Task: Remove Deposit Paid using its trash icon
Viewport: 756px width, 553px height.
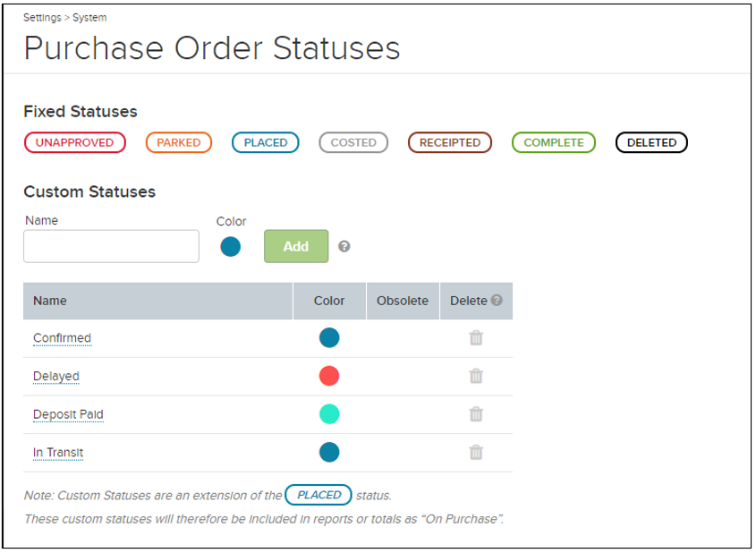Action: 476,413
